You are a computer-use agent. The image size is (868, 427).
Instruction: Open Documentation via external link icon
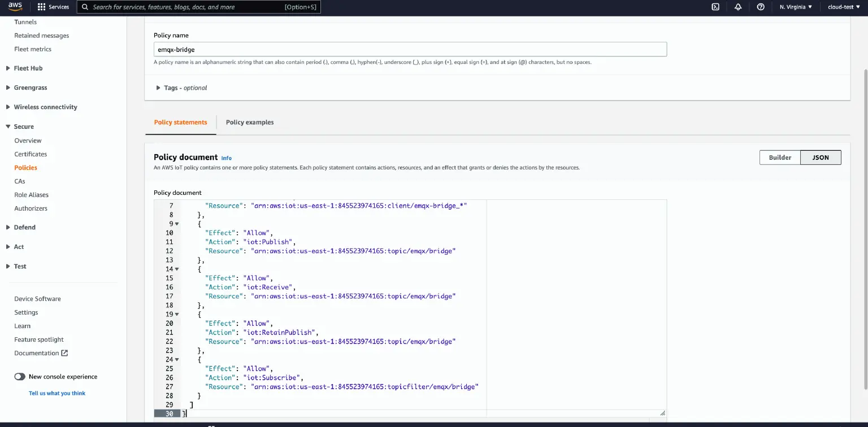click(65, 352)
